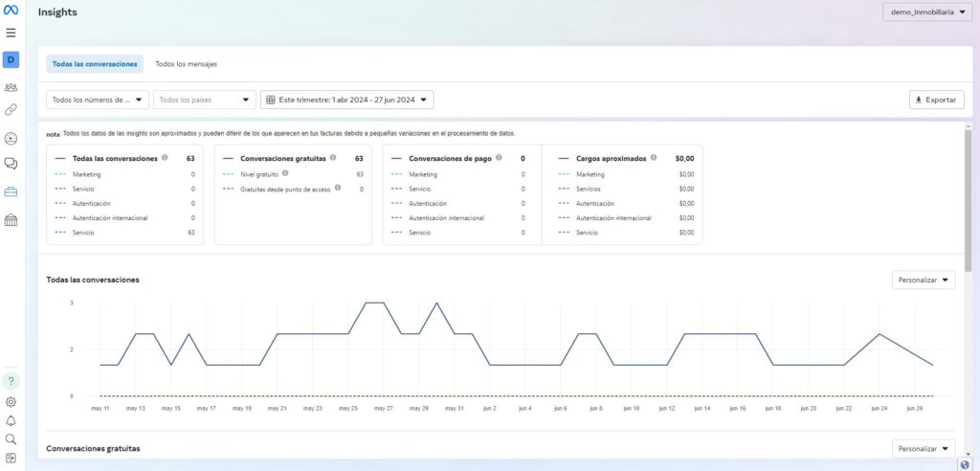Open the notifications bell icon
This screenshot has width=980, height=471.
(11, 420)
